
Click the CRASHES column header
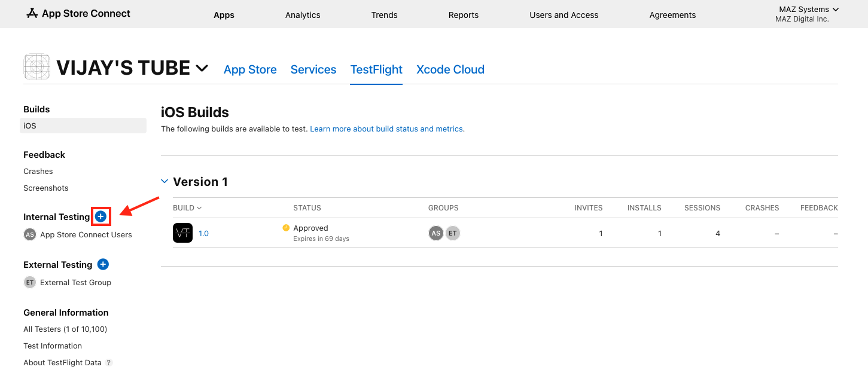[762, 207]
